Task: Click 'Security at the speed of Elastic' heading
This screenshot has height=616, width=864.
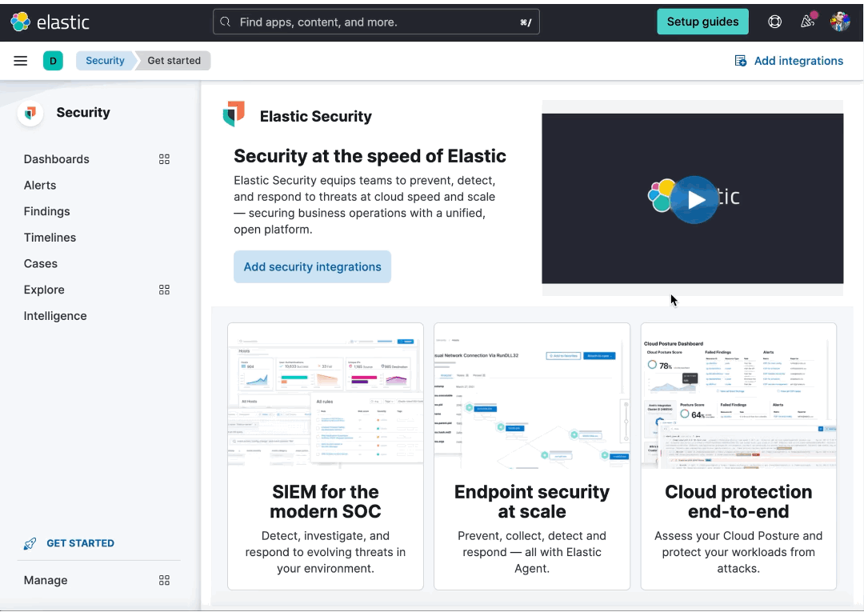Action: pos(370,156)
